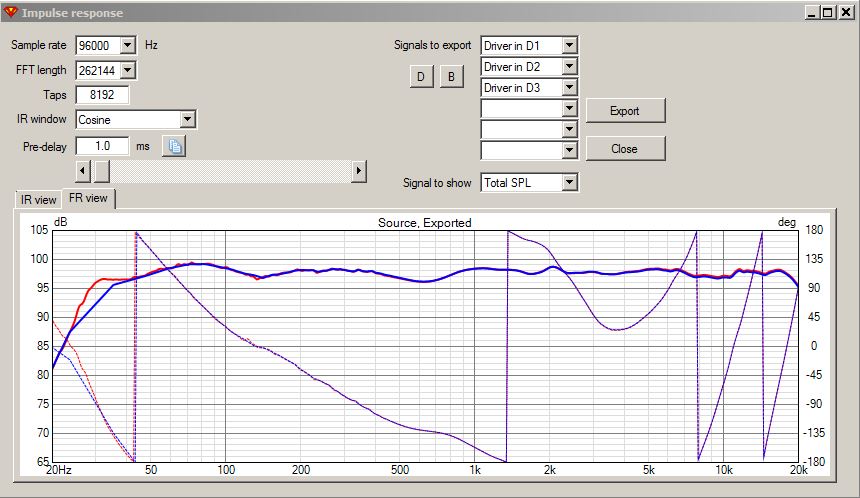The width and height of the screenshot is (860, 498).
Task: Expand the Signal to show dropdown
Action: point(569,183)
